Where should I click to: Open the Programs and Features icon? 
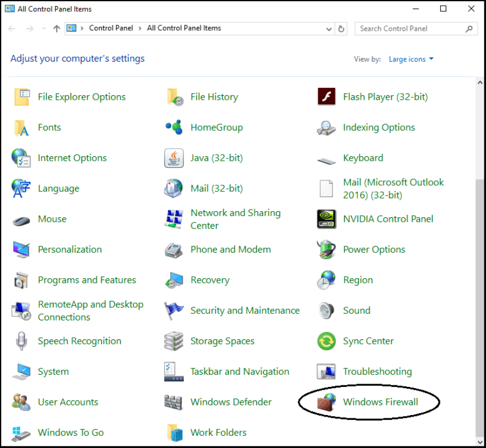tap(21, 280)
